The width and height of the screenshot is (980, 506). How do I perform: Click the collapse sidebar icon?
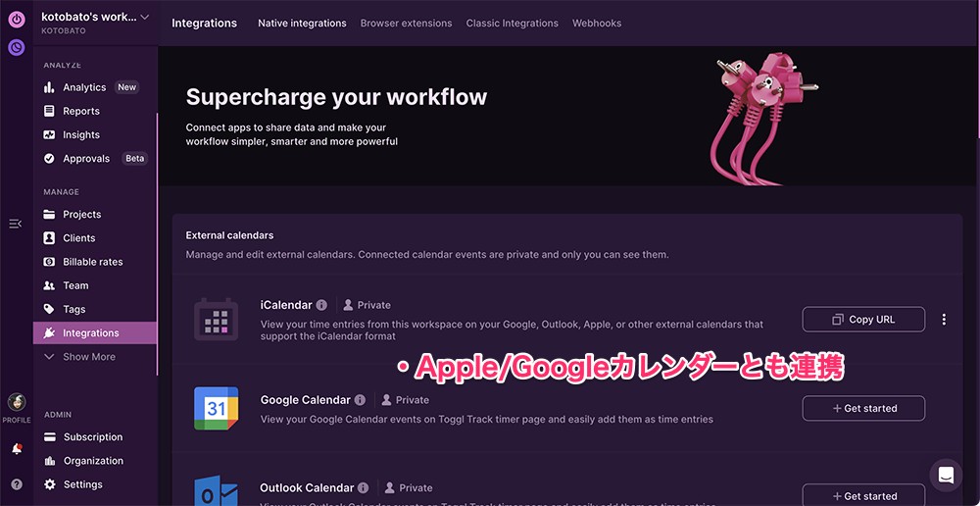[x=16, y=224]
